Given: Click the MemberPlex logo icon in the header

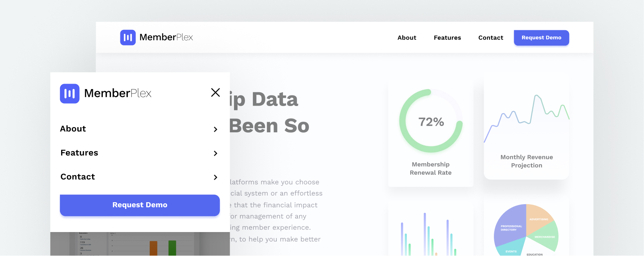Looking at the screenshot, I should [x=127, y=37].
